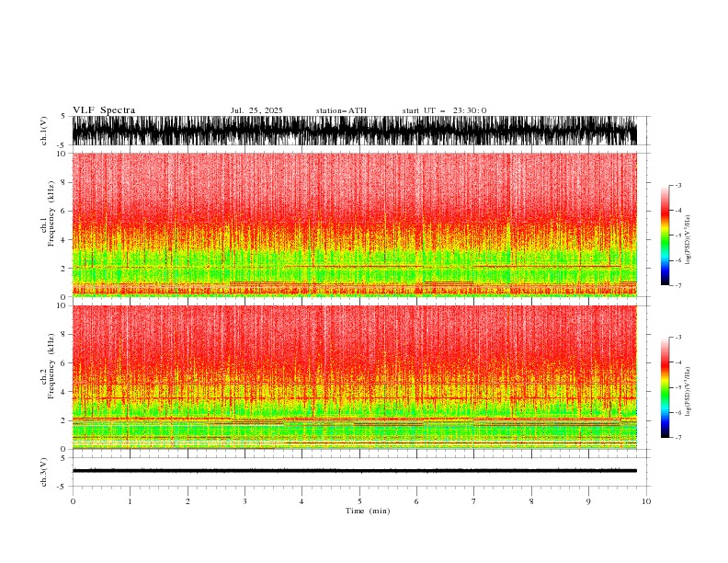Click the time axis tick label "8"
This screenshot has width=728, height=563.
coord(531,501)
